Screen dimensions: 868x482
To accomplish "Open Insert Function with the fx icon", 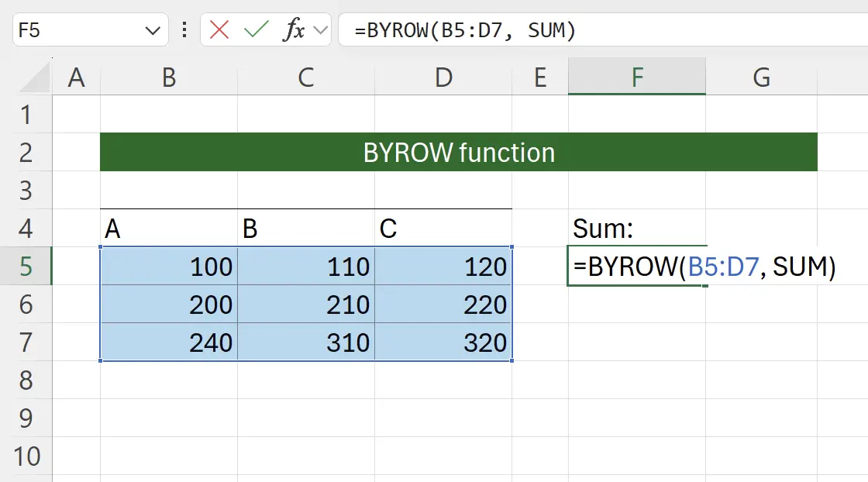I will coord(293,30).
